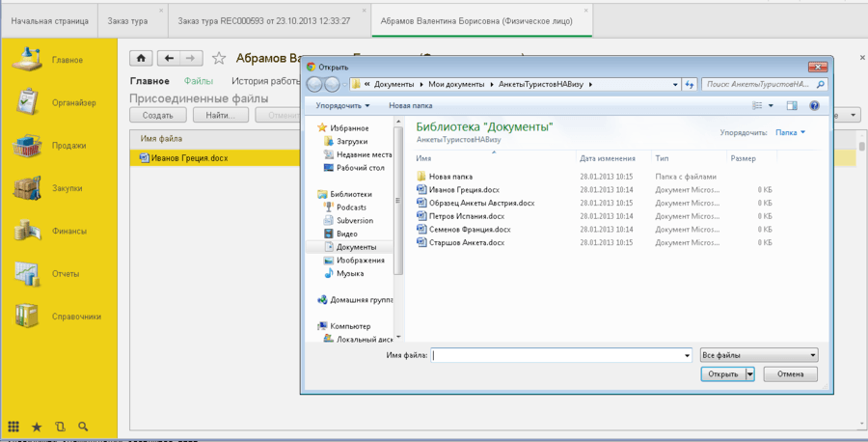
Task: Select Subversion library in navigation pane
Action: point(348,220)
